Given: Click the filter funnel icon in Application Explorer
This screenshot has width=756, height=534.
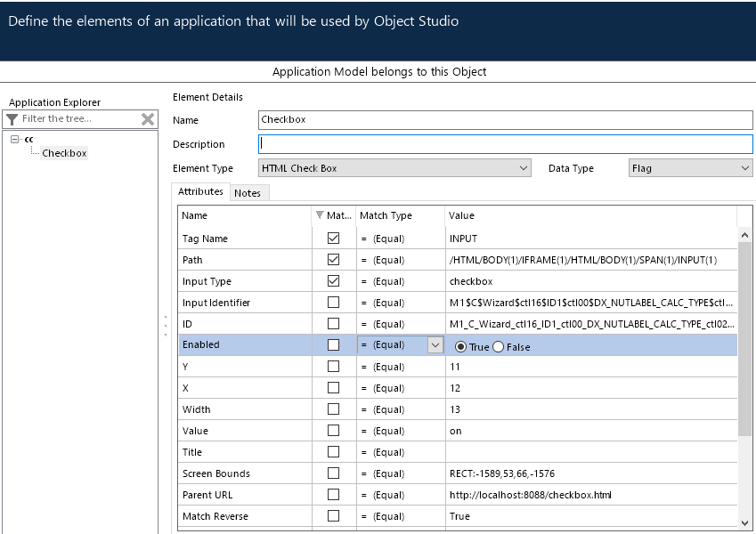Looking at the screenshot, I should click(12, 119).
